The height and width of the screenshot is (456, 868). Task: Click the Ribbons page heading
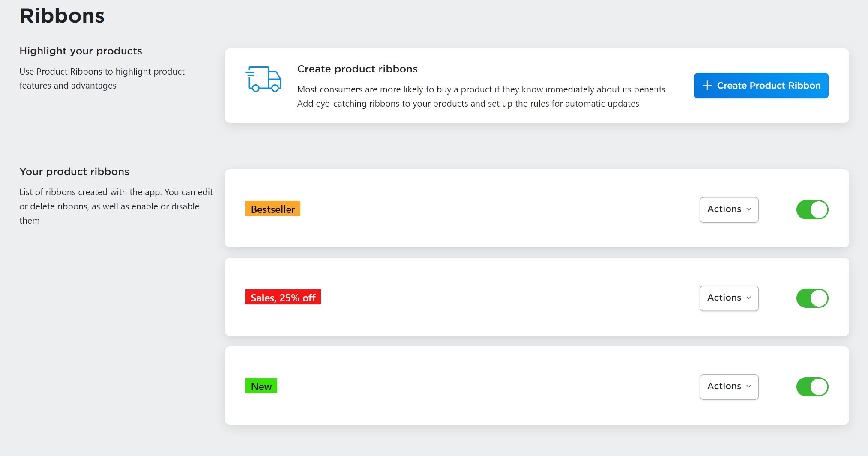[x=62, y=16]
